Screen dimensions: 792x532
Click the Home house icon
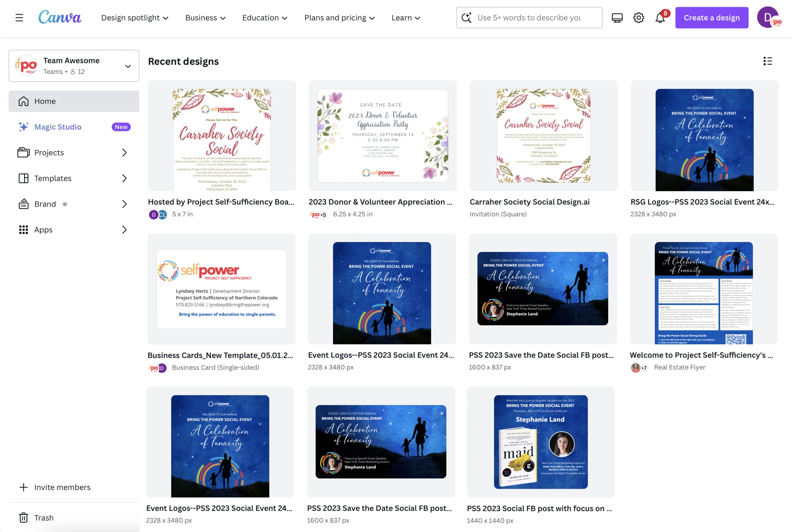[24, 101]
